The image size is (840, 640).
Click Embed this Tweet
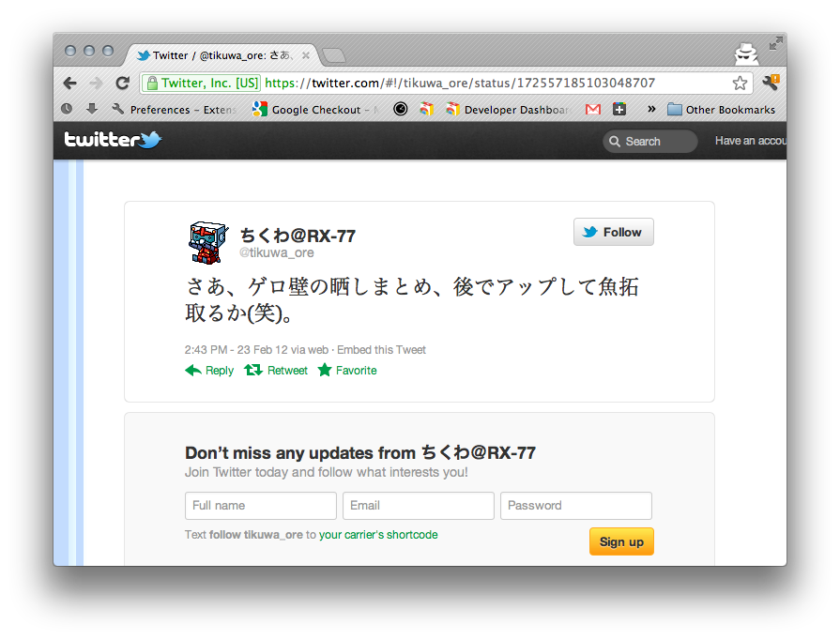coord(381,350)
